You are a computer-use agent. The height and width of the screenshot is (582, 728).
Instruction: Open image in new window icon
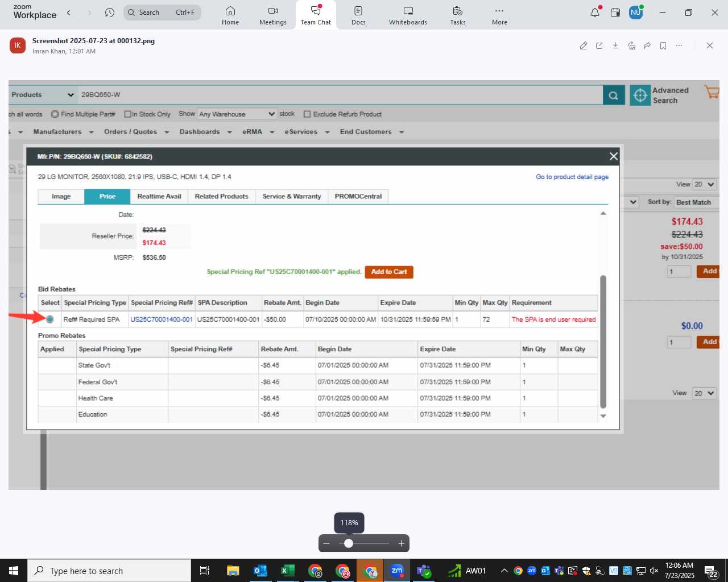599,45
